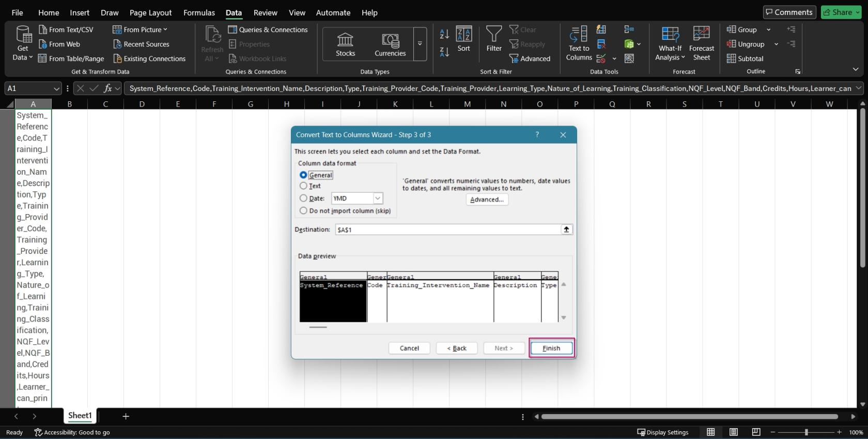The width and height of the screenshot is (868, 439).
Task: Click the zoom slider handle
Action: click(x=806, y=432)
